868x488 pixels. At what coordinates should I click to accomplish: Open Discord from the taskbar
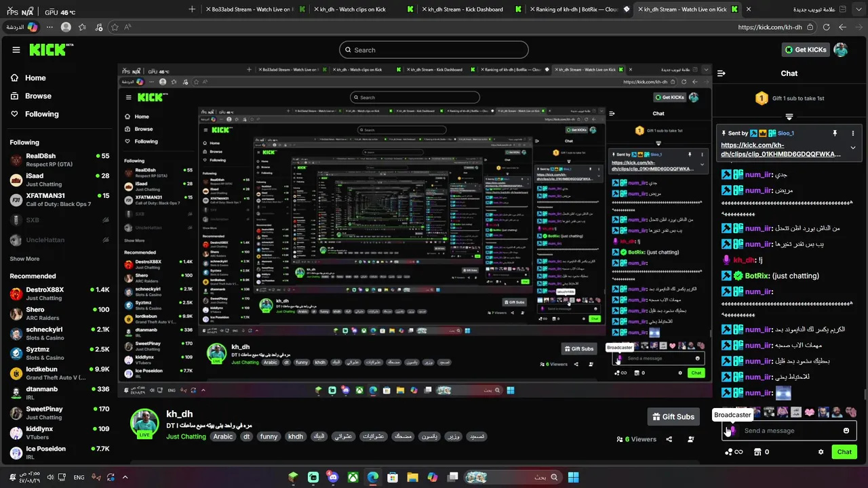[x=333, y=477]
